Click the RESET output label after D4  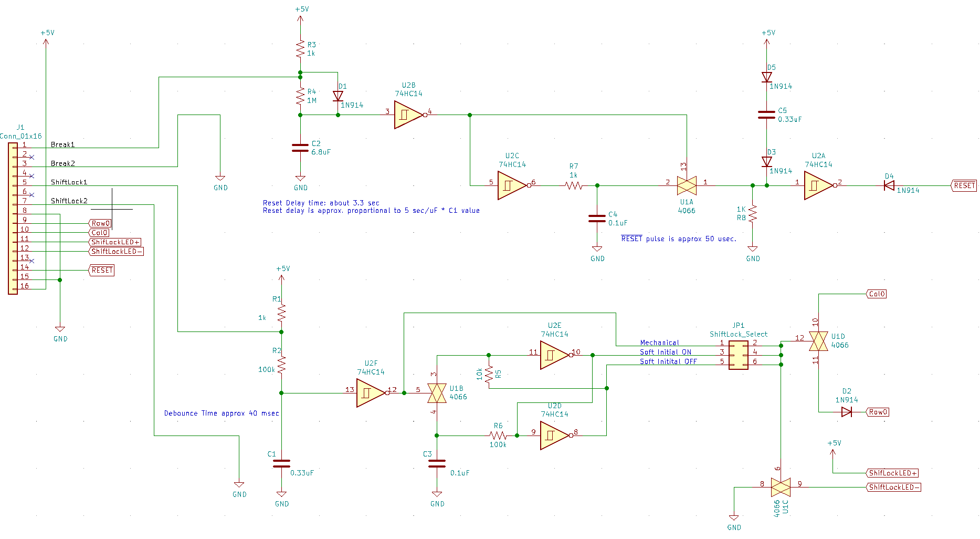tap(964, 185)
